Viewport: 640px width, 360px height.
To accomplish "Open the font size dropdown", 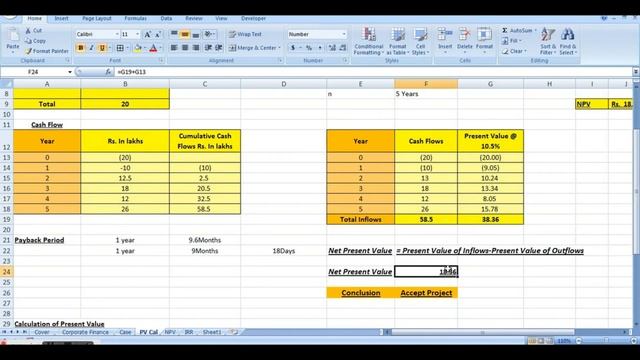I will pos(138,34).
